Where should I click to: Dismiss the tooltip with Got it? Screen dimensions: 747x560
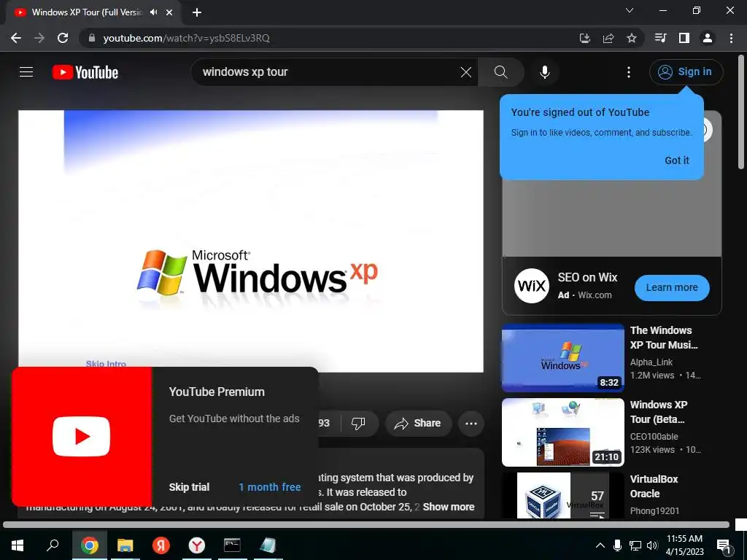676,160
